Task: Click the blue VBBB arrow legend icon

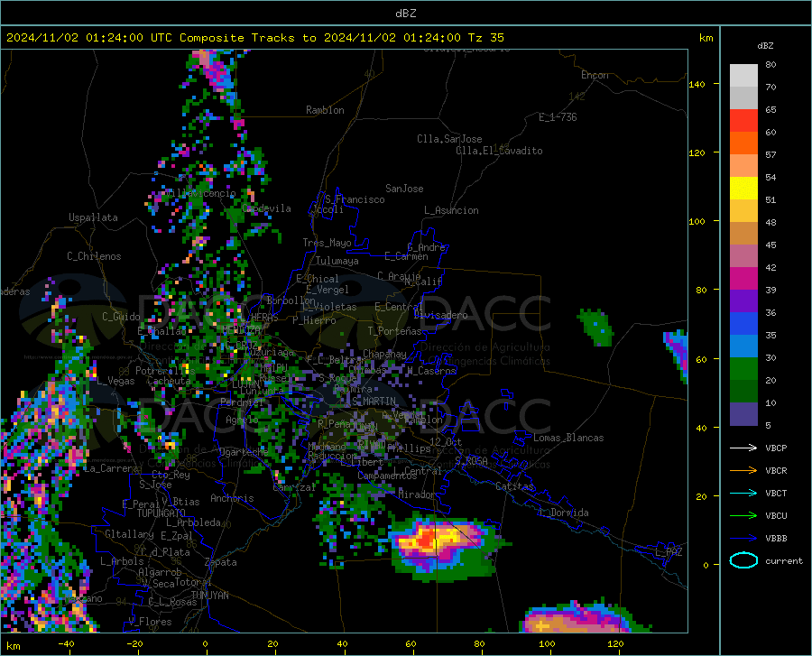Action: click(x=743, y=539)
